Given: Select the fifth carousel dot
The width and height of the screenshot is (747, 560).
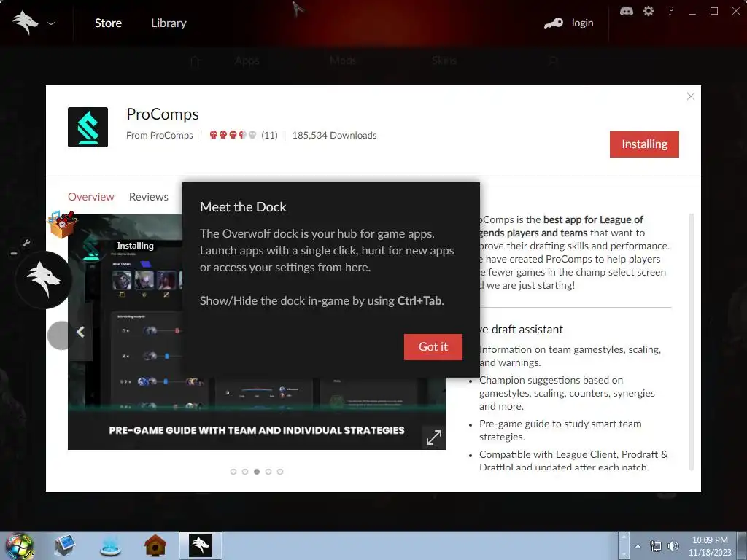Looking at the screenshot, I should tap(280, 472).
